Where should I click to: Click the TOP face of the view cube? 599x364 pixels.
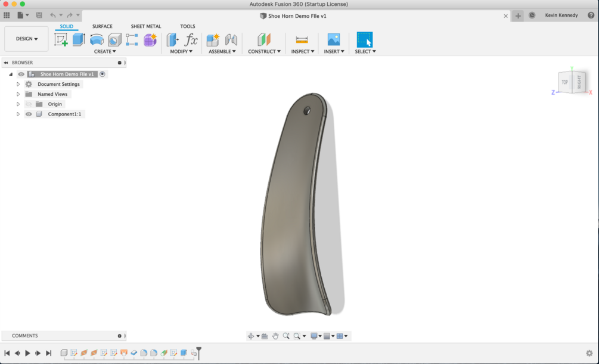click(564, 82)
